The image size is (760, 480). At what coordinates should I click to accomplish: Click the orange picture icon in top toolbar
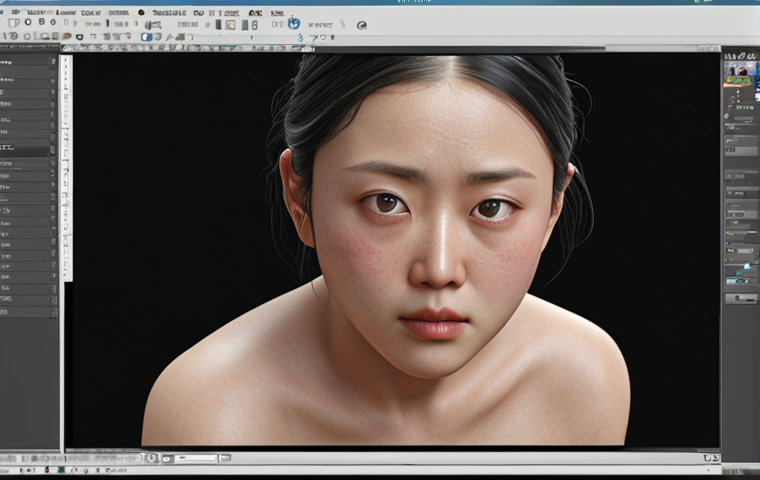(230, 25)
